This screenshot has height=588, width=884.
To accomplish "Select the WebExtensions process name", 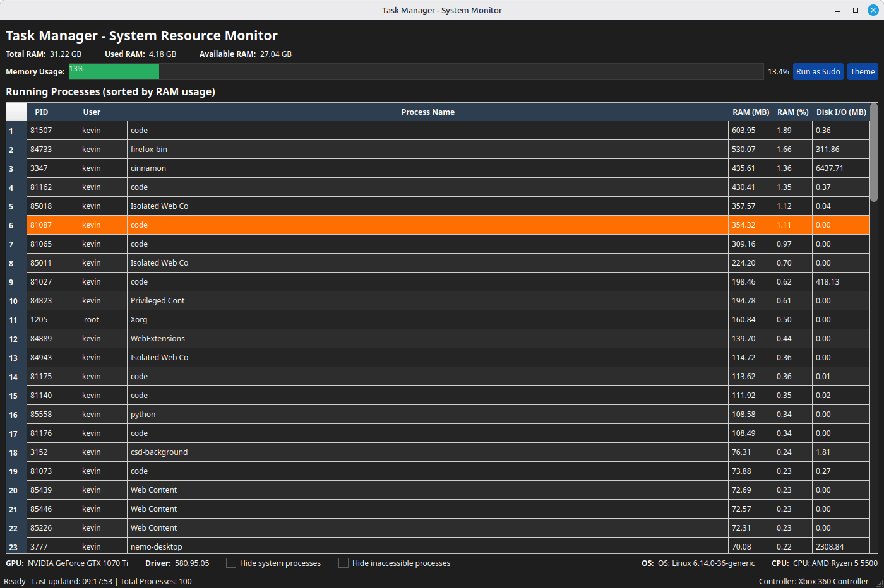I will coord(427,339).
